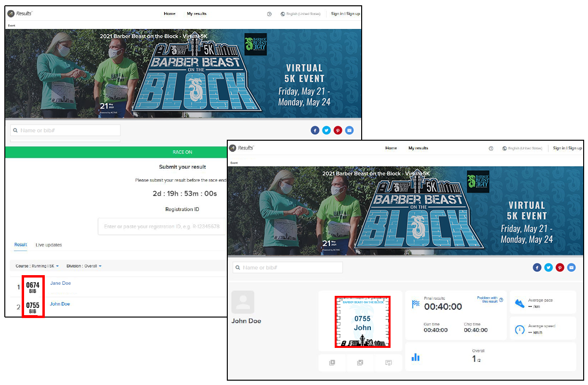Switch to the Live updates tab

(49, 245)
